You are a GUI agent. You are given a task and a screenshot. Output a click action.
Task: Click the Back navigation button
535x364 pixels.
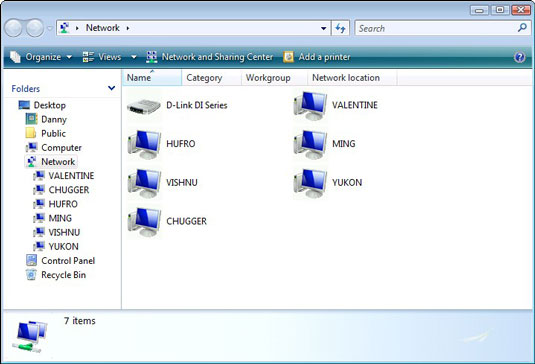[13, 28]
